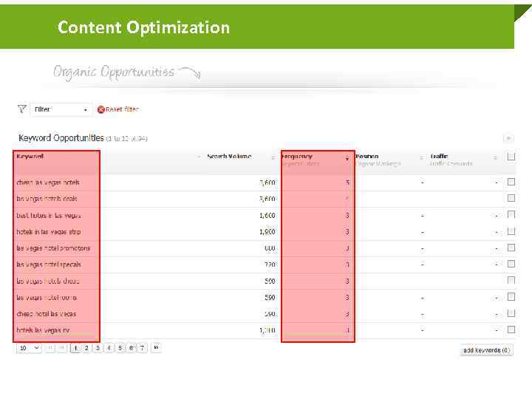Go to page 4 of results

point(109,348)
